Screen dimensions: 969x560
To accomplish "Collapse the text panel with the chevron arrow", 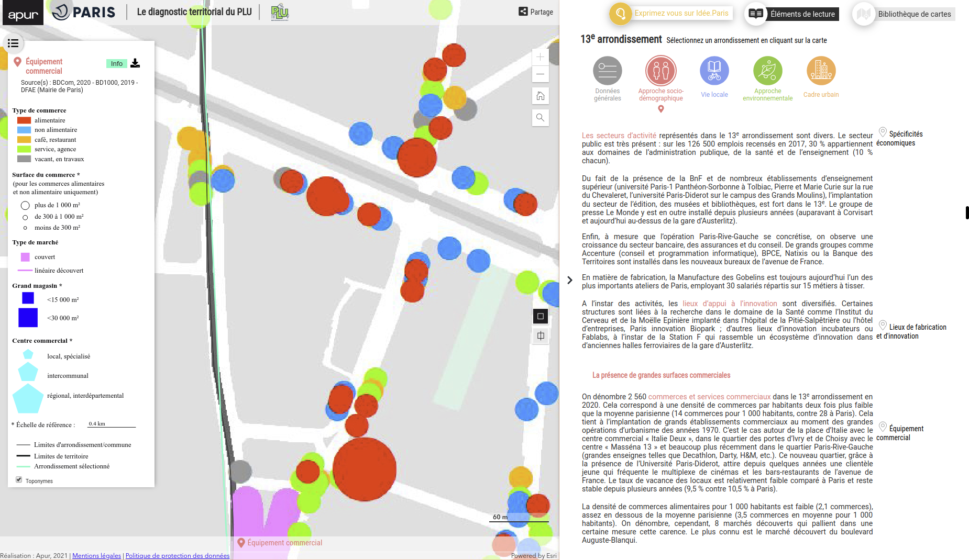I will [570, 281].
